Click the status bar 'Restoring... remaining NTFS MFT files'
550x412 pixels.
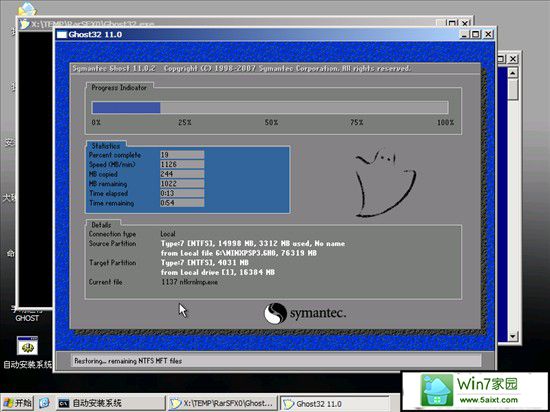click(x=277, y=361)
